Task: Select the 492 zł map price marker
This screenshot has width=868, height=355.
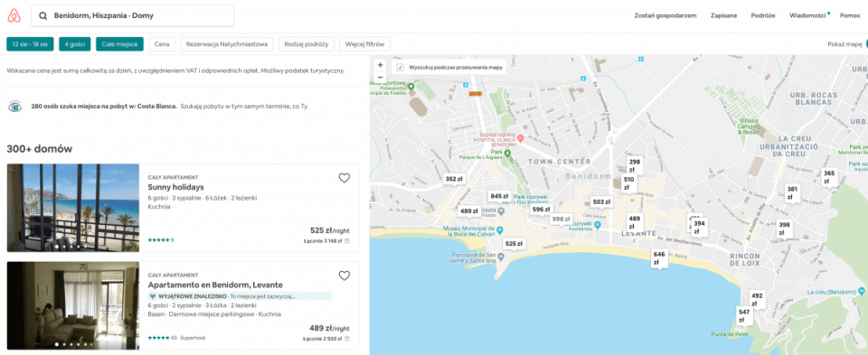Action: pos(757,300)
